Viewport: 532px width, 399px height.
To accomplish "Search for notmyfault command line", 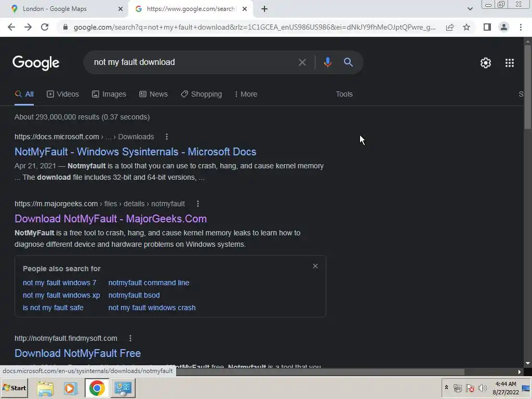I will [x=149, y=283].
